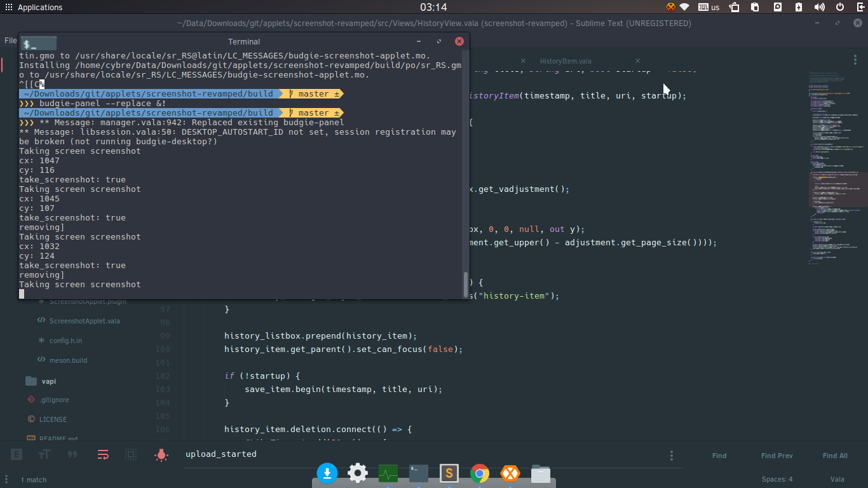Toggle wrap search option in find bar
Viewport: 868px width, 488px height.
[103, 455]
